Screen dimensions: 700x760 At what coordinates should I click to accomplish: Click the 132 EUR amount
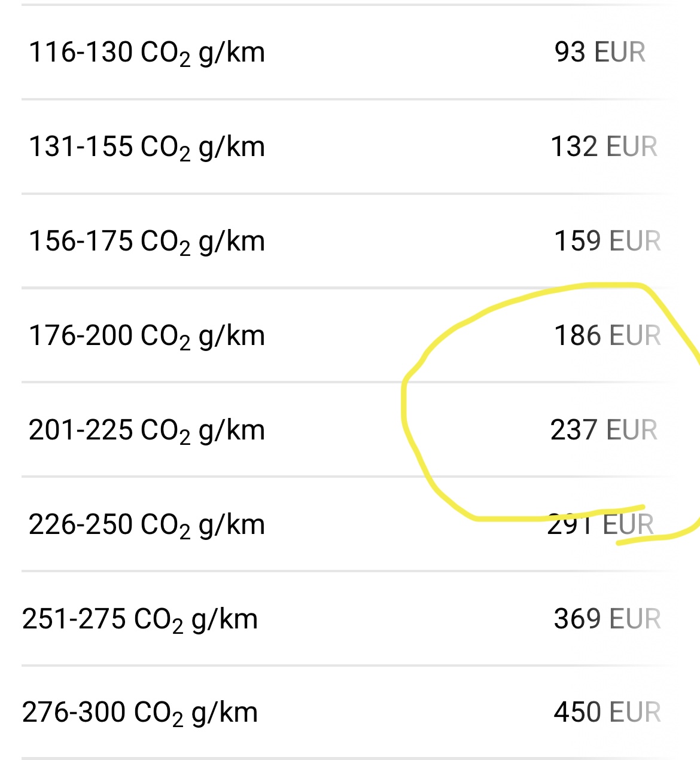pyautogui.click(x=604, y=146)
